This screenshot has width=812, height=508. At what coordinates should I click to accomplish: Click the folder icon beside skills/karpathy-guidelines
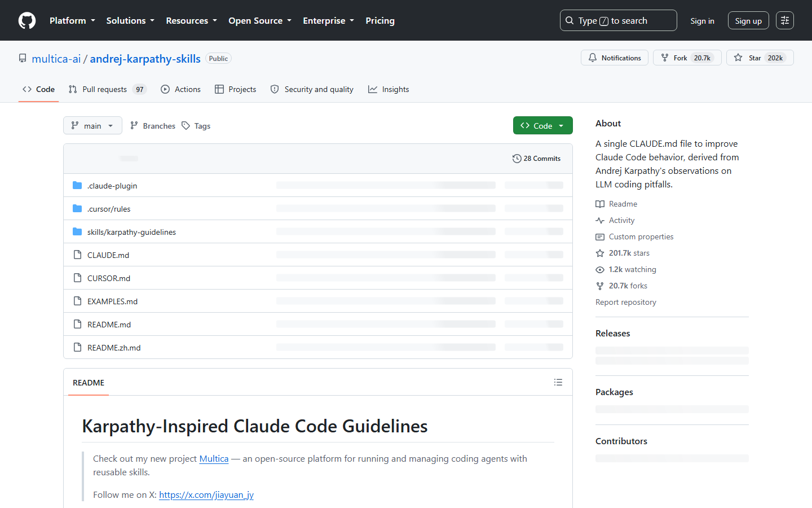click(77, 232)
